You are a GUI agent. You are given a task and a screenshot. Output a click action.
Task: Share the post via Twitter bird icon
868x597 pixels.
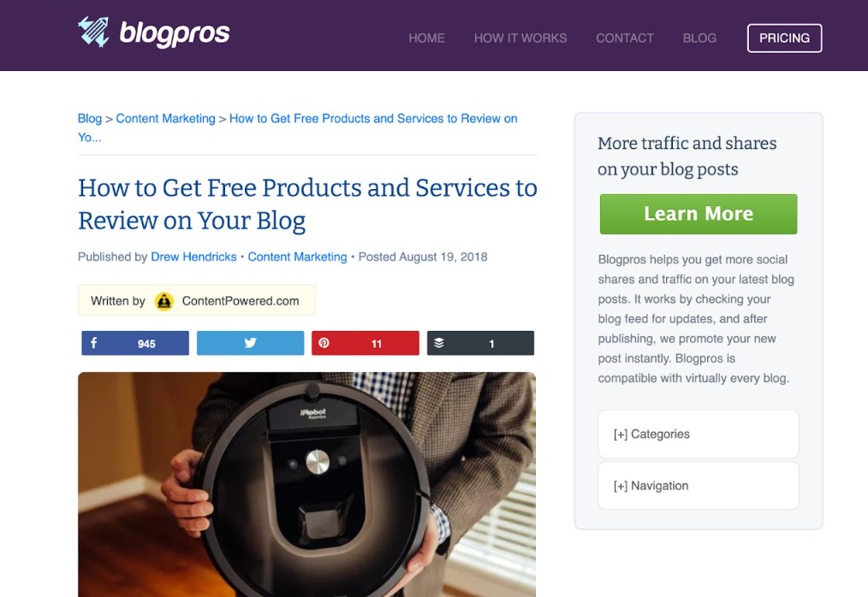[x=250, y=343]
